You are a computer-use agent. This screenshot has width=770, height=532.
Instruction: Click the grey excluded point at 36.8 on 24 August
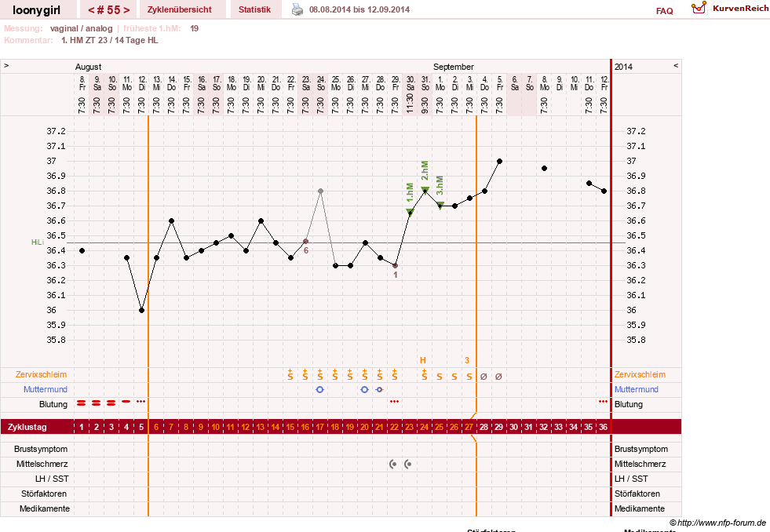pos(320,191)
